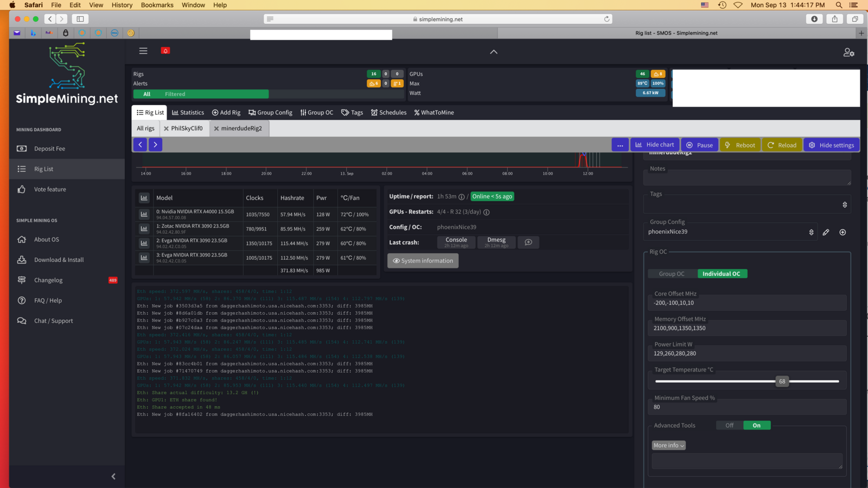Open the Add Rig tab

[226, 113]
